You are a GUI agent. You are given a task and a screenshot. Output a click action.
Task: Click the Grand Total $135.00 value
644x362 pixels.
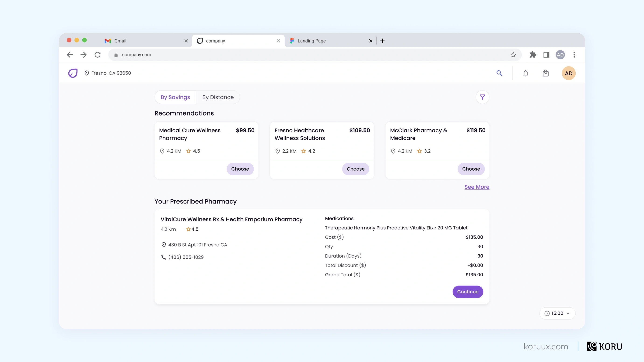pos(474,274)
